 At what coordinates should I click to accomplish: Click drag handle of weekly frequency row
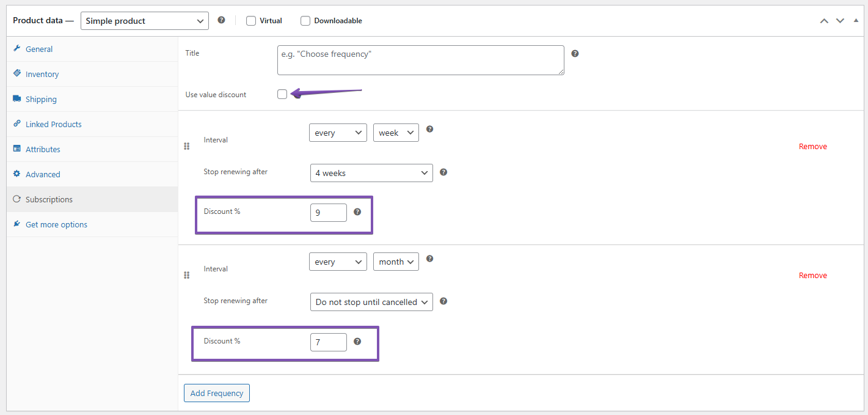tap(187, 147)
